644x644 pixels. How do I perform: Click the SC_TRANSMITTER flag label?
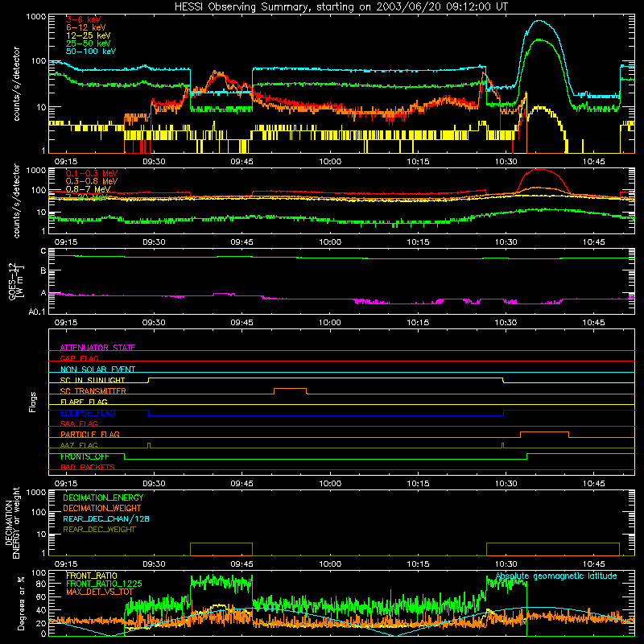(93, 390)
